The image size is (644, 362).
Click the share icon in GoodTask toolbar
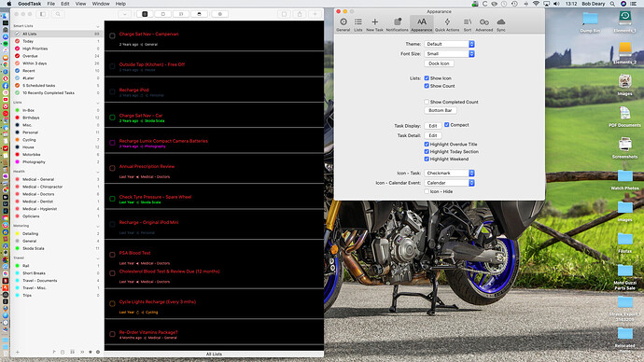pos(300,14)
